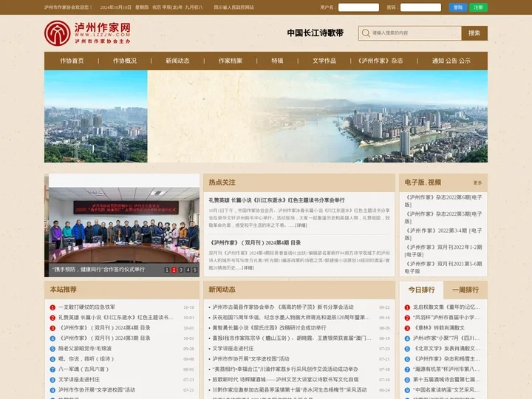Open 泸州市作协开展"文学进校园"活动 in 新闻动态
This screenshot has height=399, width=532.
pyautogui.click(x=250, y=358)
